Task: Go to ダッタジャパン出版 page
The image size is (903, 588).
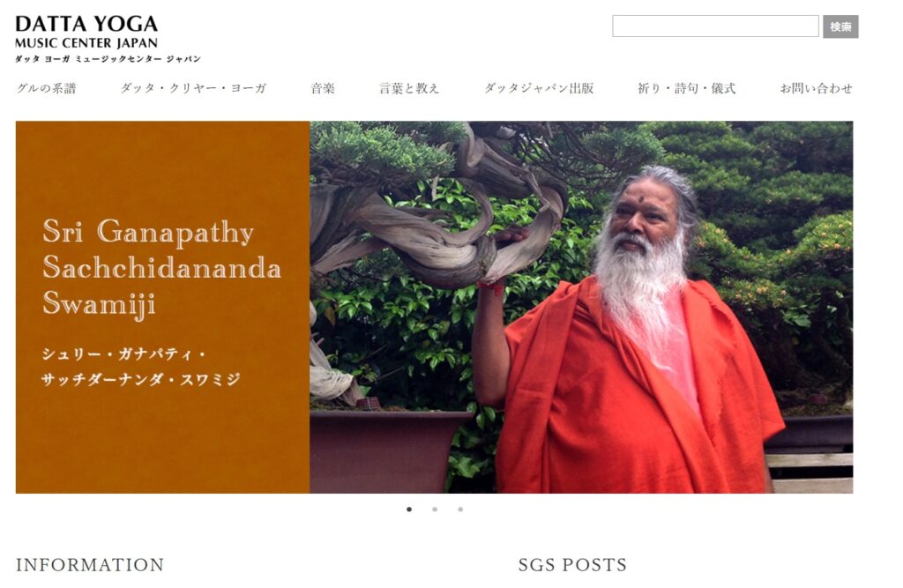Action: pyautogui.click(x=539, y=88)
